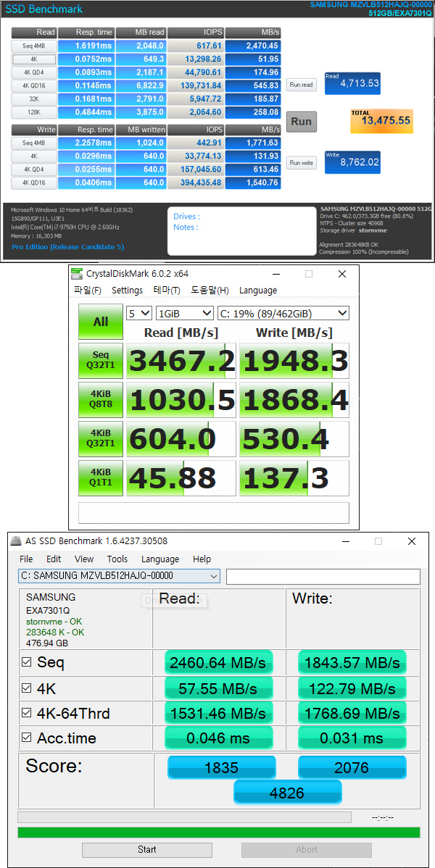Open the test count dropdown showing 5

pos(139,313)
